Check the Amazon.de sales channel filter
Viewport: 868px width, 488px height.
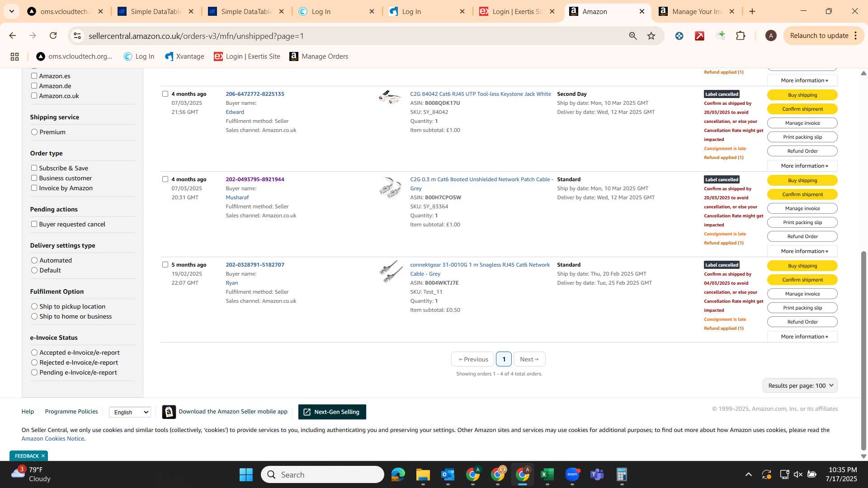[34, 86]
